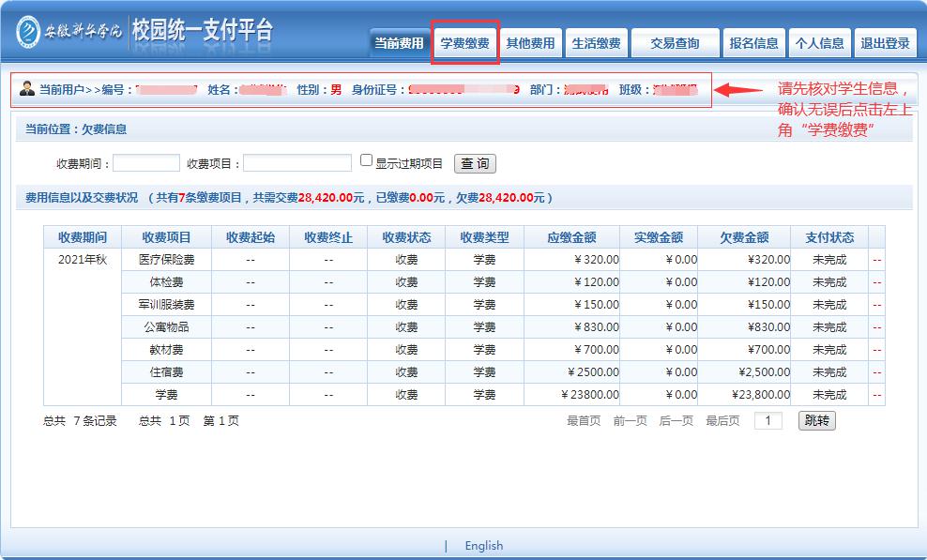Go to 前一页 previous page
The width and height of the screenshot is (927, 560).
[630, 421]
